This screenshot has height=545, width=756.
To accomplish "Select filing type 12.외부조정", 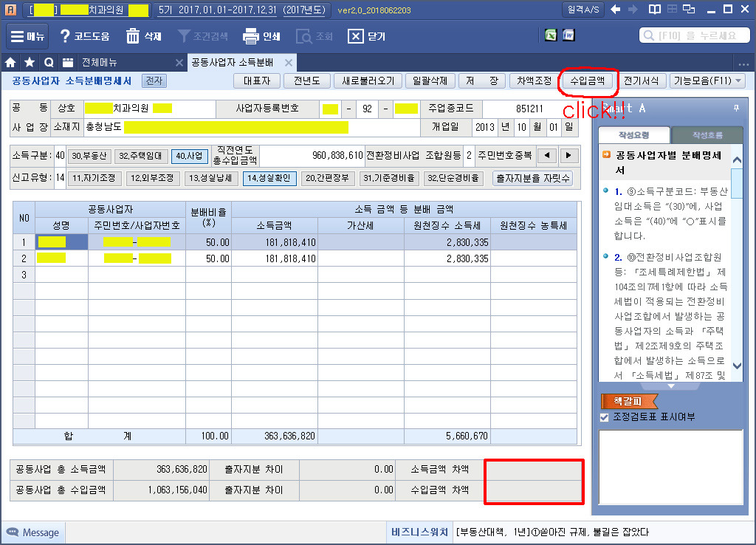I will [x=152, y=179].
